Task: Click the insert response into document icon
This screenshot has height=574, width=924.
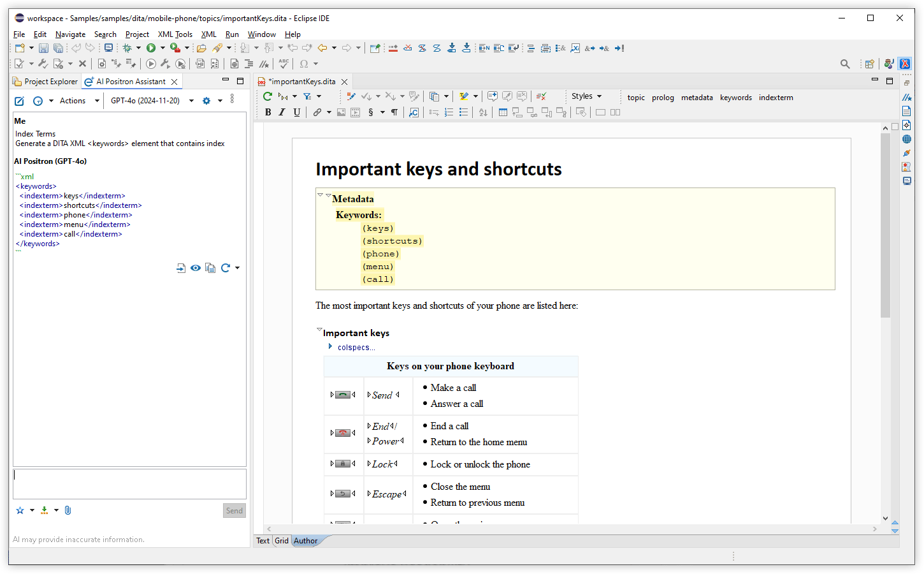Action: (x=181, y=268)
